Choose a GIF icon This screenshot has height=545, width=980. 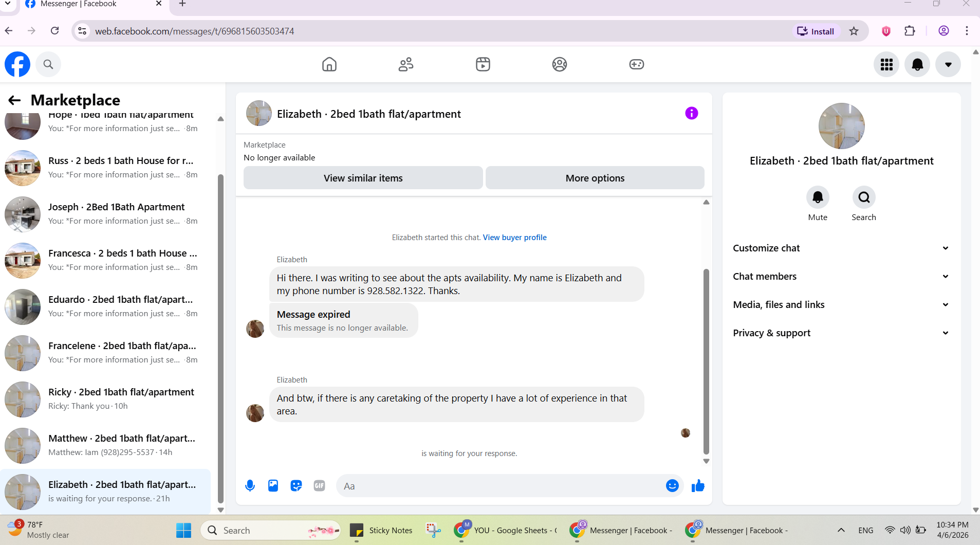pyautogui.click(x=319, y=486)
